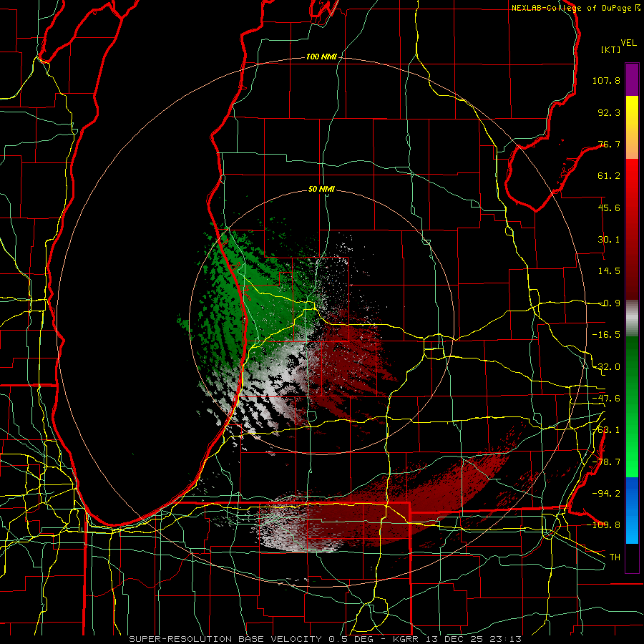The height and width of the screenshot is (644, 644).
Task: Select the 76.7 legend value
Action: [x=609, y=144]
